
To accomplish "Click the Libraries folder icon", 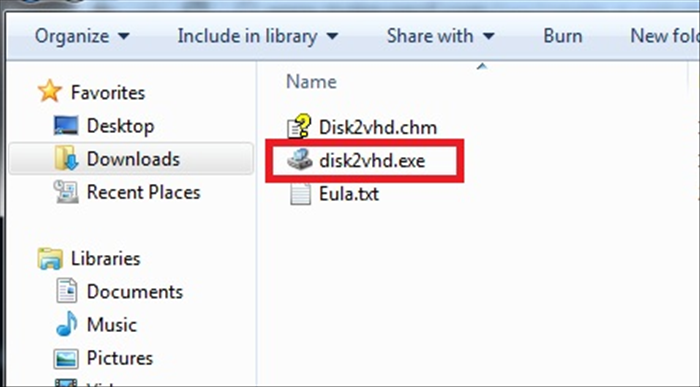I will [x=50, y=258].
